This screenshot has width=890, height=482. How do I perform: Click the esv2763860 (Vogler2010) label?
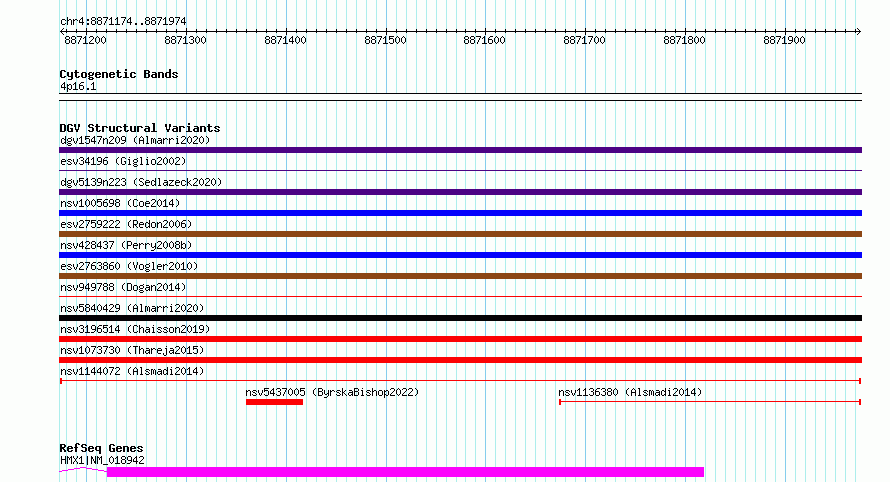[129, 266]
